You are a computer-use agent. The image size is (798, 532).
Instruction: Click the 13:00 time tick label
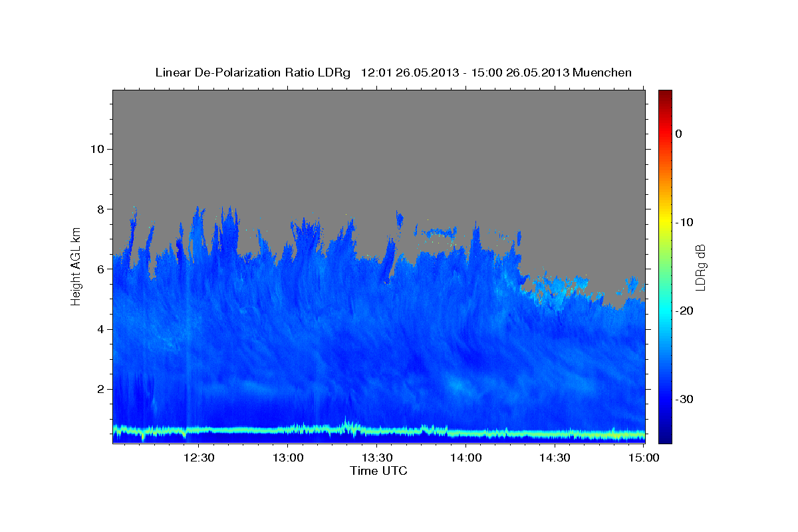pos(287,458)
